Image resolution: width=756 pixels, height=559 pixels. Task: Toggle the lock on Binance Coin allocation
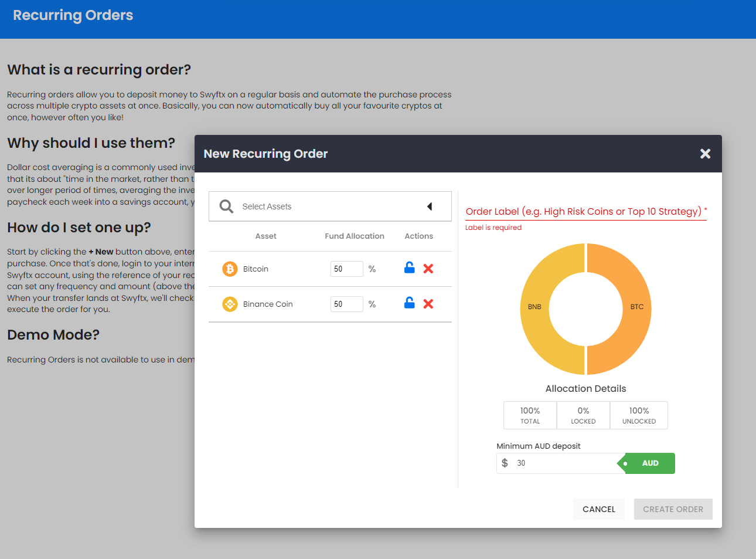410,303
